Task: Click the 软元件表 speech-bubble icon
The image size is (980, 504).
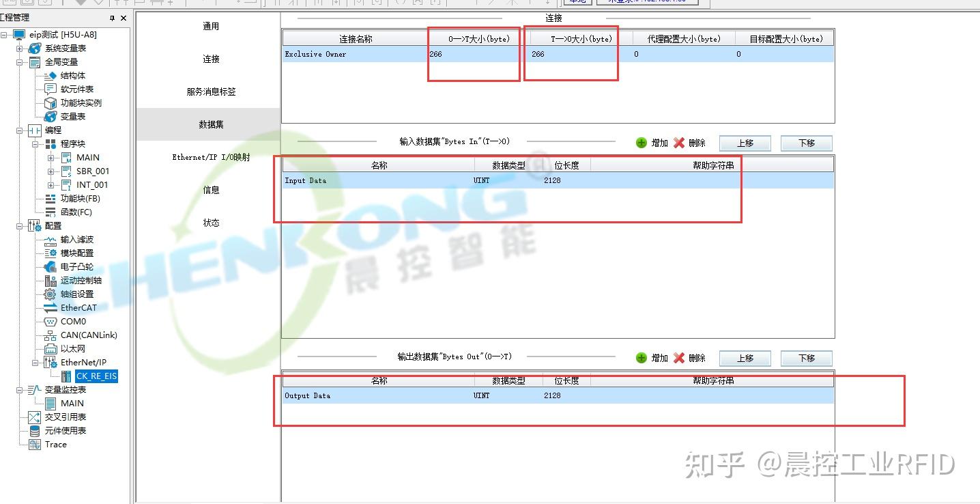Action: [x=50, y=89]
